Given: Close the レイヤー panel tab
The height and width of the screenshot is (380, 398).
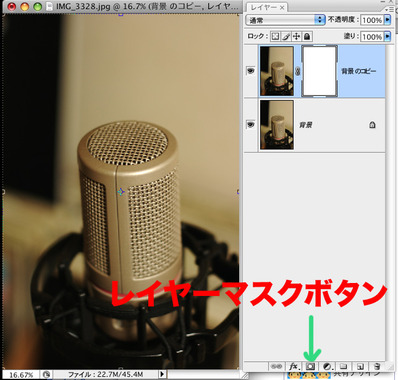Looking at the screenshot, I should pyautogui.click(x=282, y=7).
